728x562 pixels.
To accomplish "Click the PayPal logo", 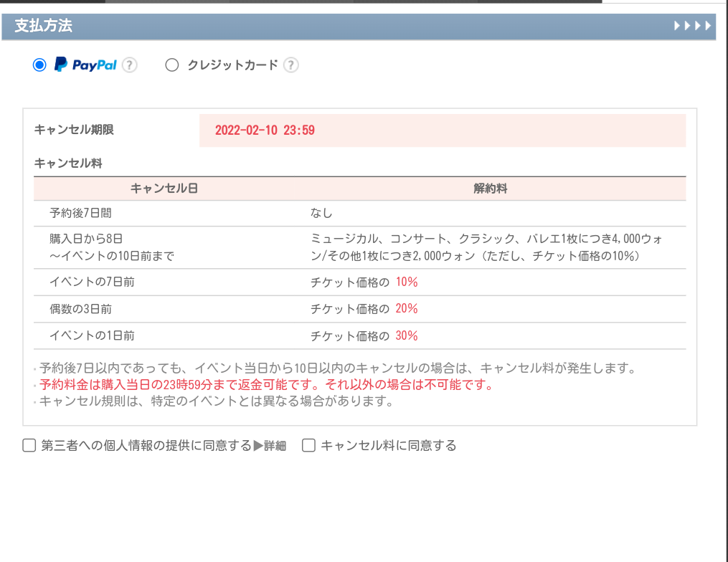I will click(x=85, y=65).
